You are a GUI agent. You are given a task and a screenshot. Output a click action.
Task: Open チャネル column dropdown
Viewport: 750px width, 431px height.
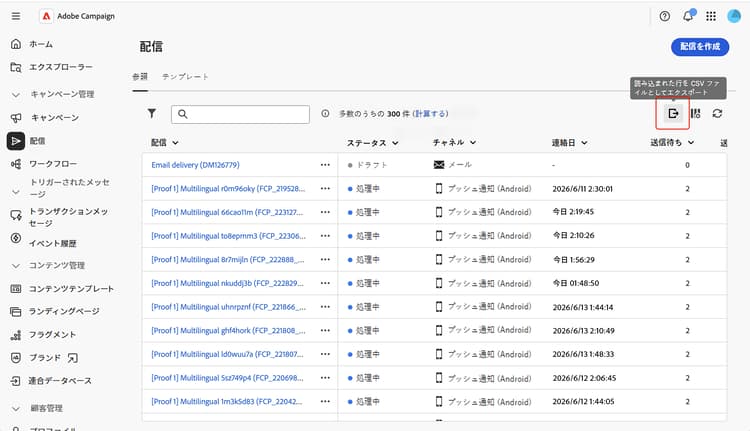[473, 143]
